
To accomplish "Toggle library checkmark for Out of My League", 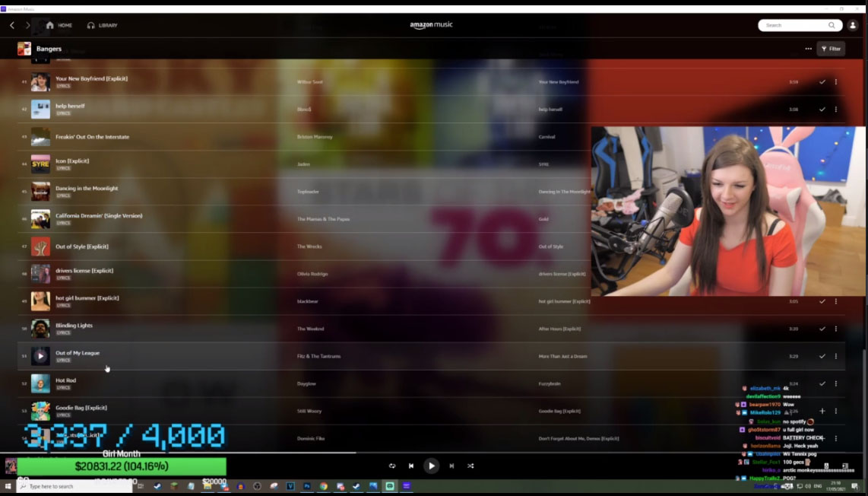I will [x=822, y=356].
